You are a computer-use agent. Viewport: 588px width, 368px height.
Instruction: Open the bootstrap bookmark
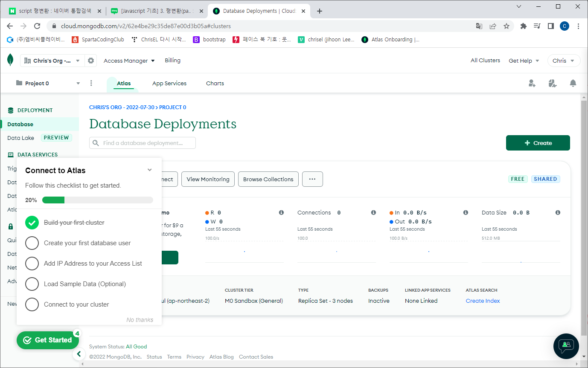pos(209,40)
